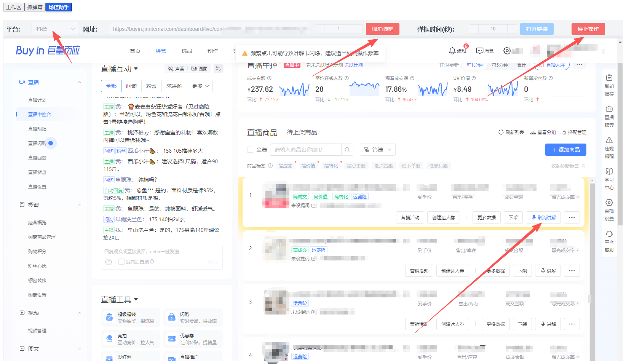Screen dimensions: 626x364
Task: Open the 筛选 filter dropdown
Action: pyautogui.click(x=377, y=150)
